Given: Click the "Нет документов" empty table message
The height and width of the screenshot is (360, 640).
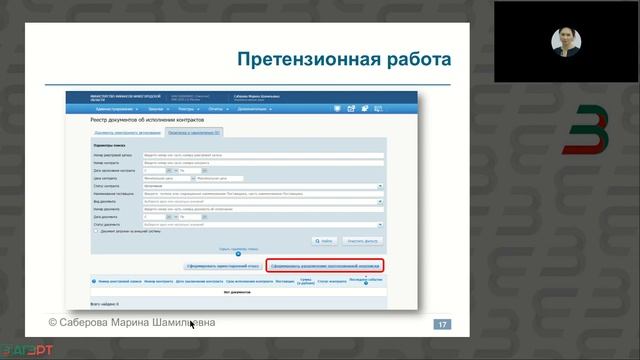Looking at the screenshot, I should pyautogui.click(x=238, y=292).
